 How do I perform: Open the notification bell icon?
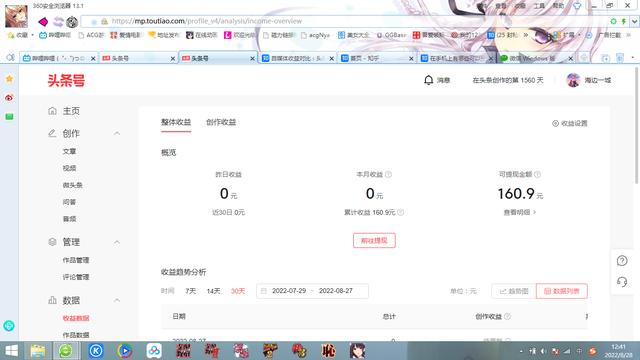[428, 80]
